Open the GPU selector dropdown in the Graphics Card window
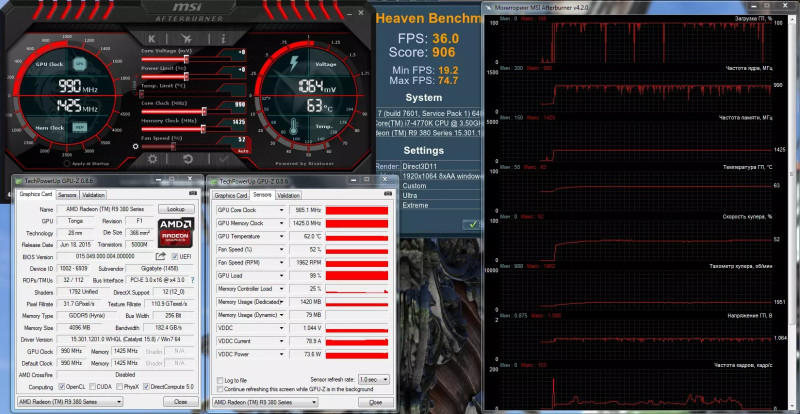Viewport: 800px width, 414px height. (70, 402)
